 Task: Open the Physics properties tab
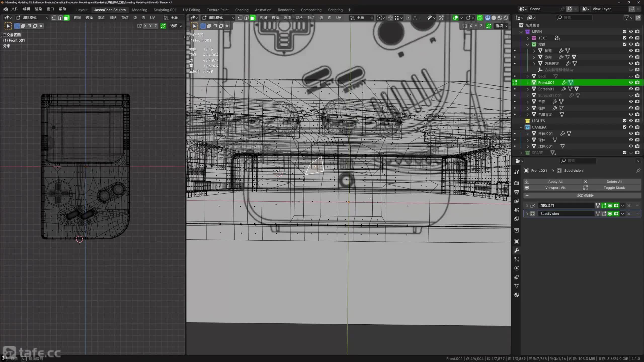516,268
